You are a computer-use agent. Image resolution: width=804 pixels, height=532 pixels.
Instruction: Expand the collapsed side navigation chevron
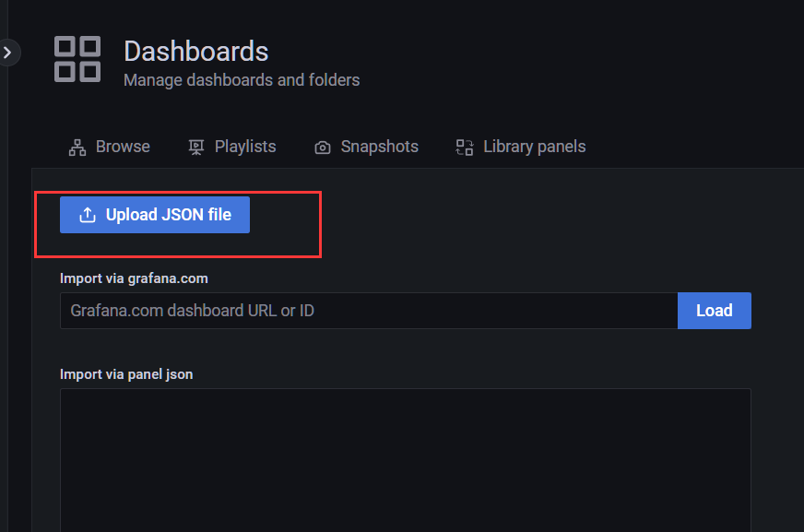coord(7,53)
